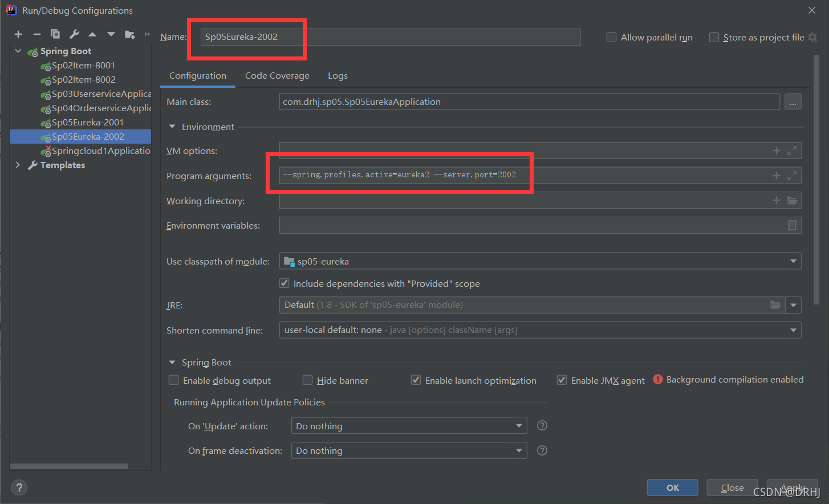
Task: Open edit defaults wrench icon in toolbar
Action: pyautogui.click(x=74, y=34)
